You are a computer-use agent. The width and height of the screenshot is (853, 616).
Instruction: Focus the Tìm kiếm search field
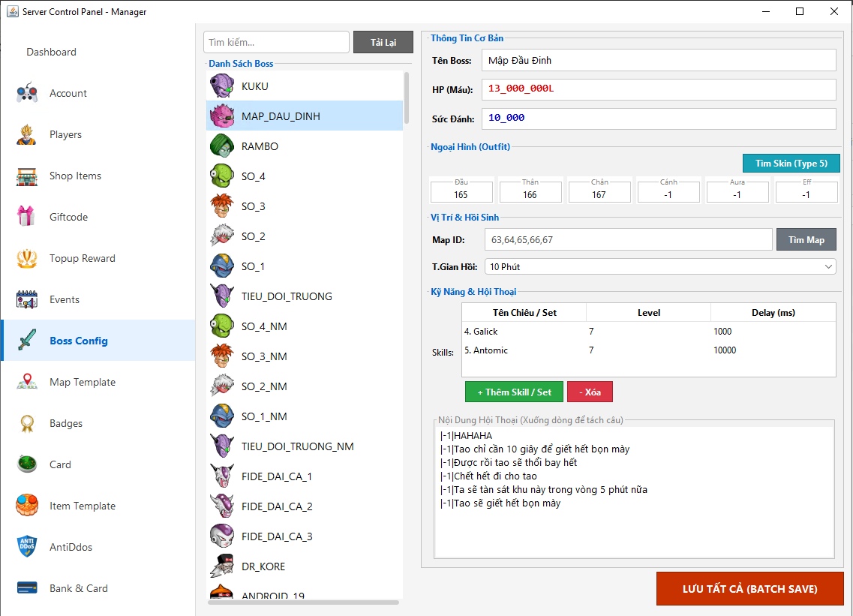point(276,42)
